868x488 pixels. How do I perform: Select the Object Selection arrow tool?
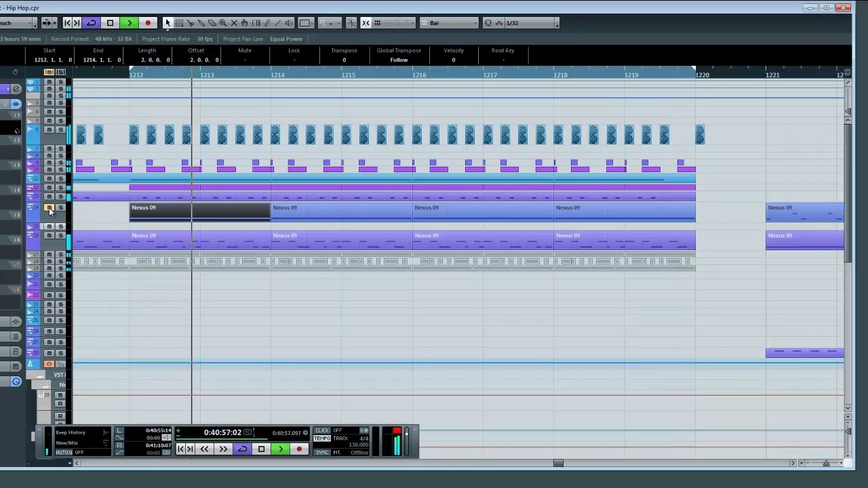167,23
